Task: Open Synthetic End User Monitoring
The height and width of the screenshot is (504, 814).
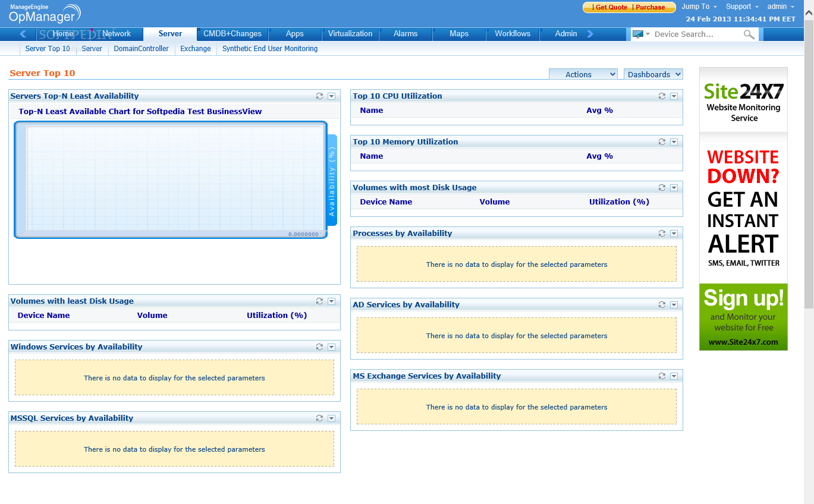Action: pyautogui.click(x=270, y=49)
